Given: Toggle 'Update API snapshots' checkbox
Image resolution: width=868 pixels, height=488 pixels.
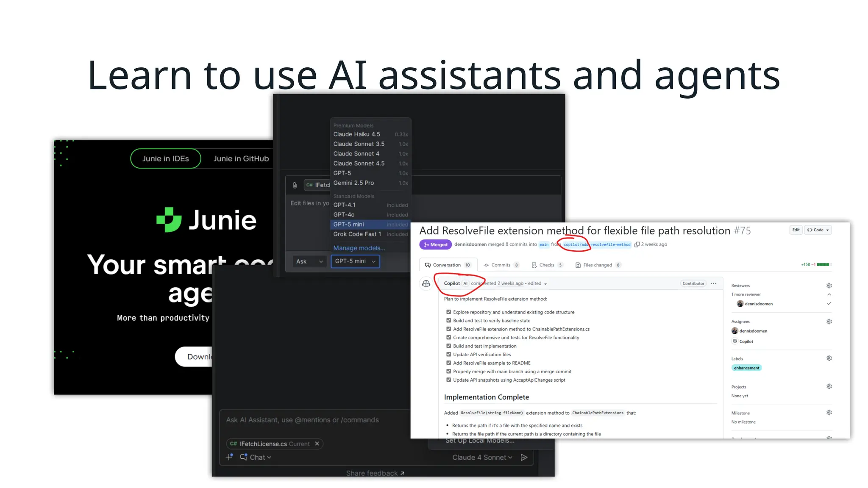Looking at the screenshot, I should [448, 380].
